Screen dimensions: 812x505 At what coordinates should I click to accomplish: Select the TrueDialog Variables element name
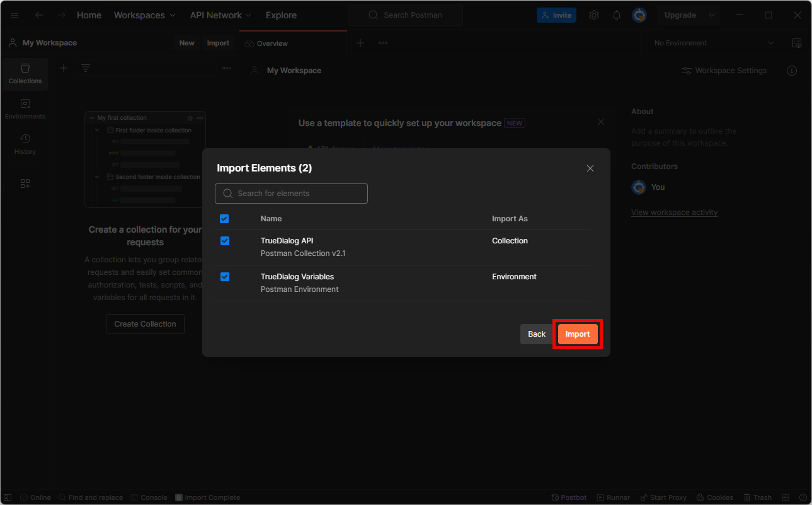click(x=297, y=277)
